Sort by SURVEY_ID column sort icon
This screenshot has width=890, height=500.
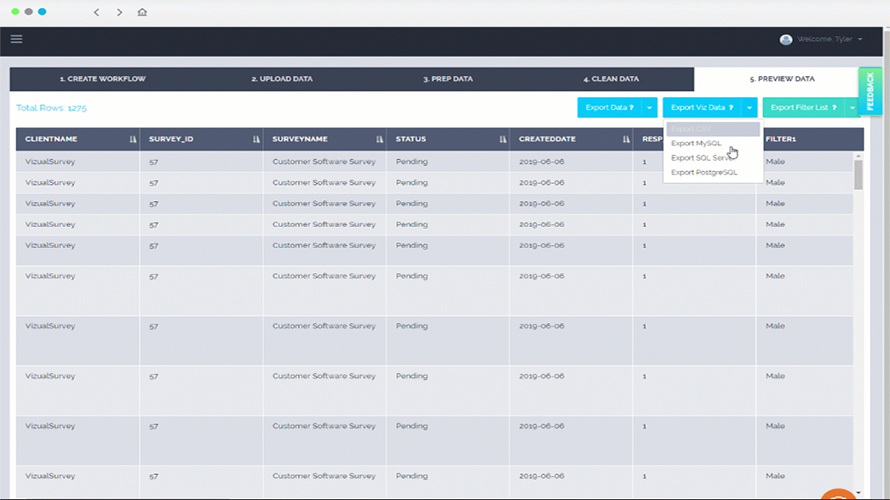click(256, 139)
